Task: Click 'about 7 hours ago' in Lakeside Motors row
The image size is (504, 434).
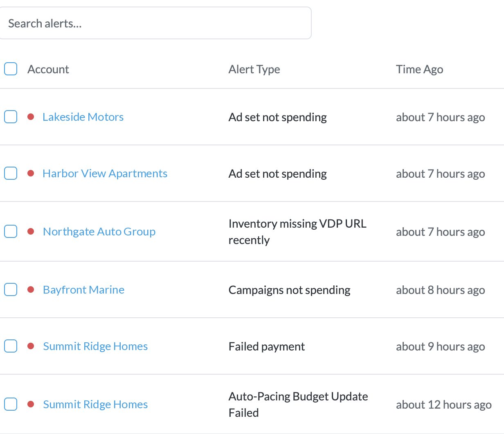Action: coord(440,118)
